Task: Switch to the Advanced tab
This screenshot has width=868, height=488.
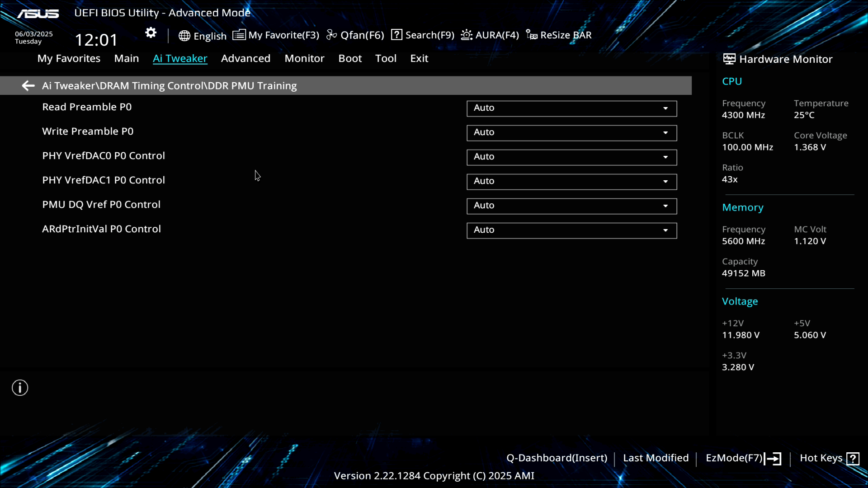Action: pos(245,59)
